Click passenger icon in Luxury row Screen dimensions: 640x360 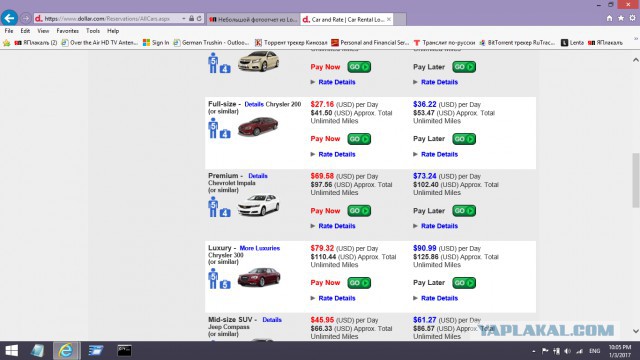pyautogui.click(x=213, y=278)
